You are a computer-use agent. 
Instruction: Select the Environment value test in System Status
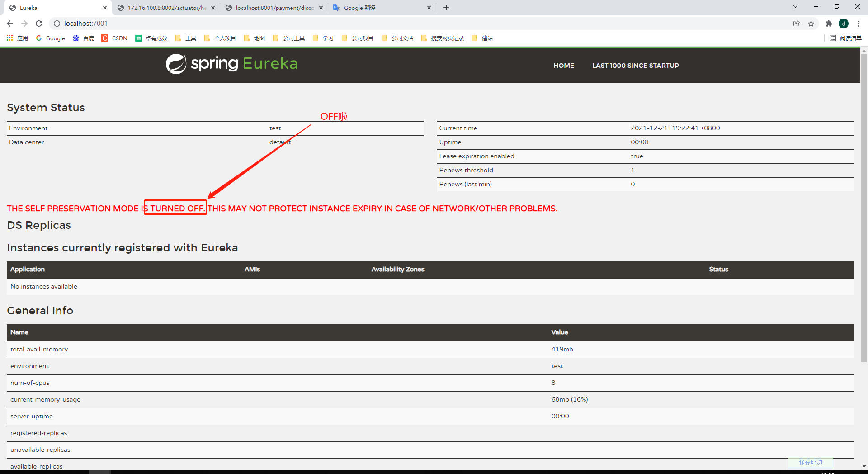pyautogui.click(x=275, y=128)
